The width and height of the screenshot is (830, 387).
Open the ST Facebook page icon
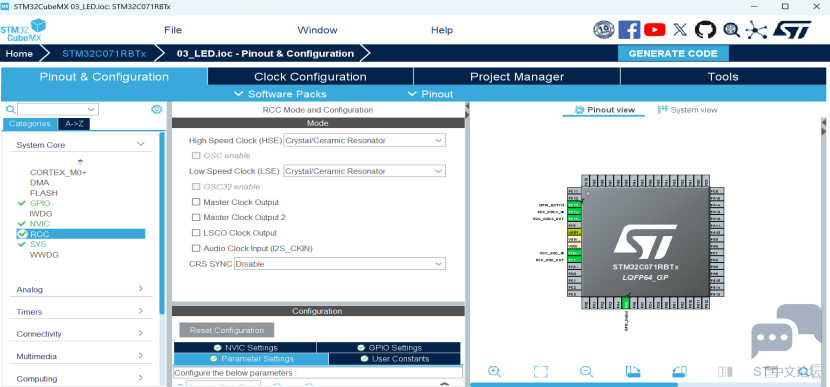pyautogui.click(x=629, y=30)
